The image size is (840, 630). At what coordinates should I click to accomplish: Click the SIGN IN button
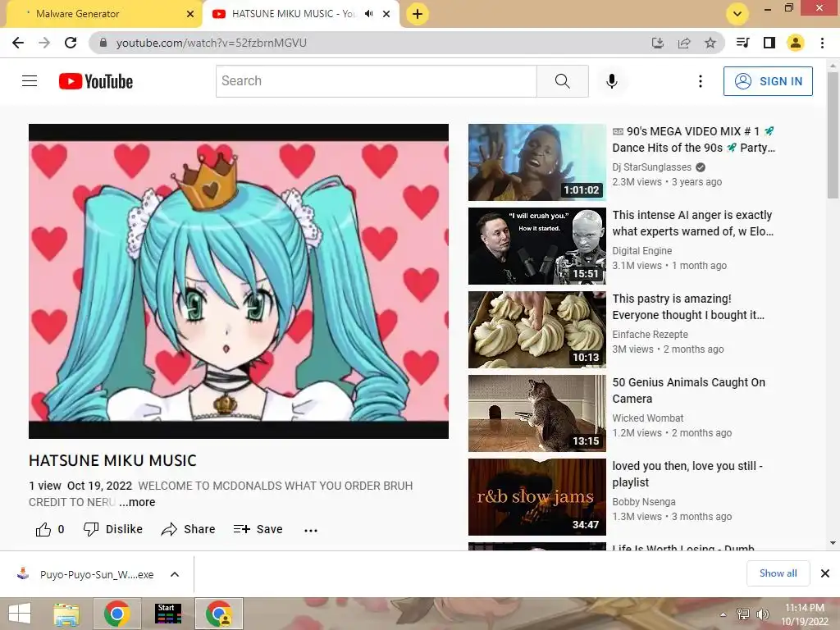pyautogui.click(x=768, y=81)
